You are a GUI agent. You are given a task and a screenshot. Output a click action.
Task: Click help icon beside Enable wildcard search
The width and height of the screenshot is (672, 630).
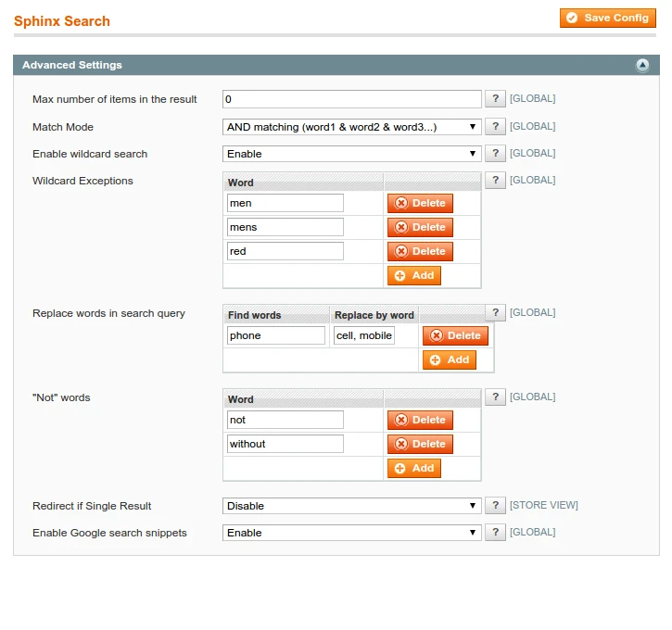496,154
